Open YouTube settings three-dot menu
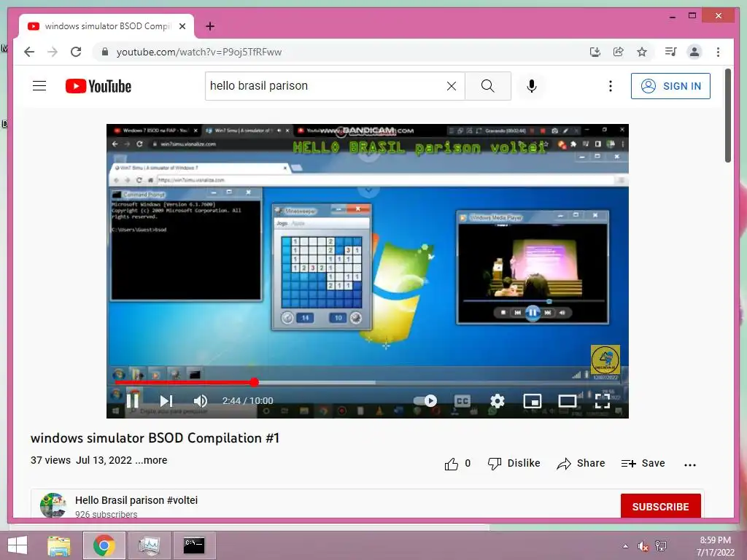This screenshot has width=747, height=560. click(611, 86)
